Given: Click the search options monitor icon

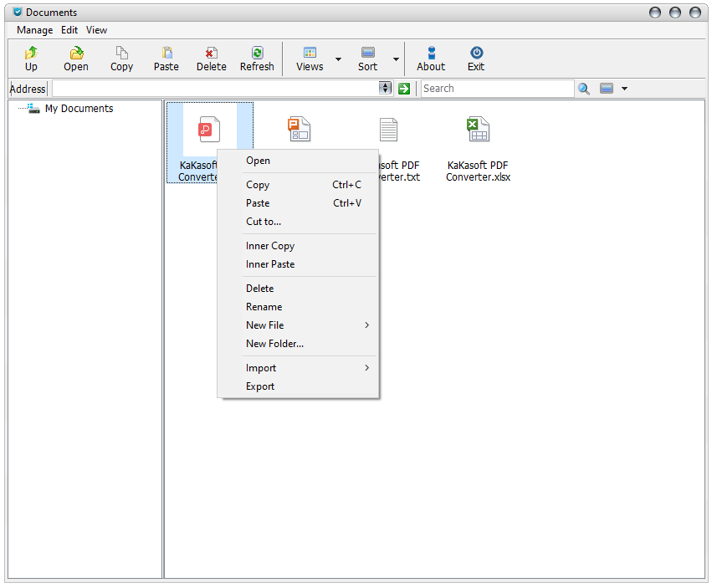Looking at the screenshot, I should click(607, 88).
